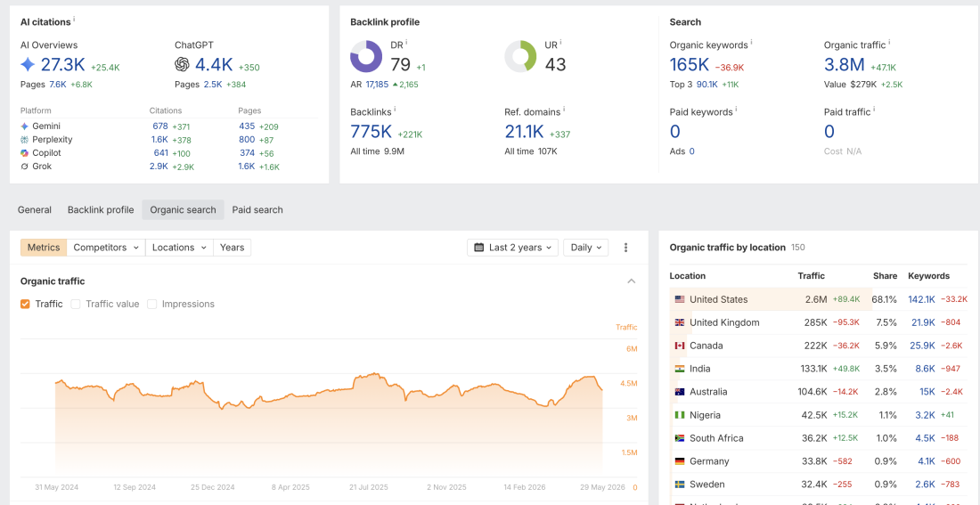Click the Top 3 90.1K keywords value

click(706, 85)
